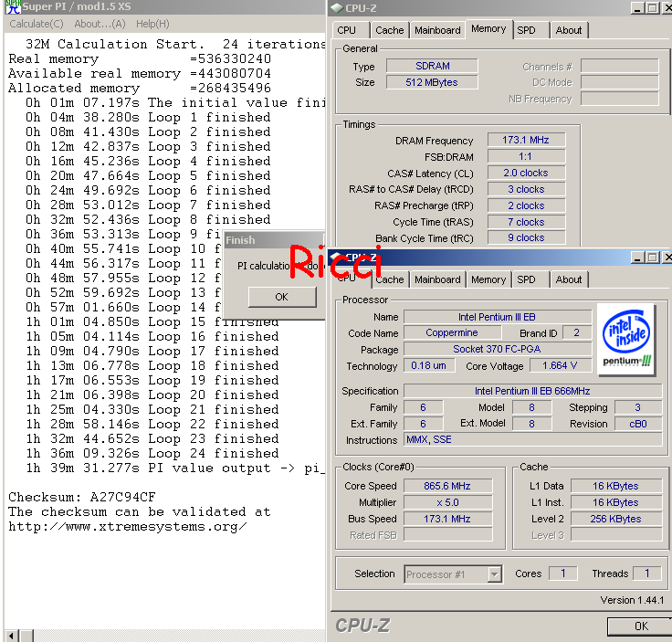672x642 pixels.
Task: Click the Cores count field showing 1
Action: pos(563,574)
